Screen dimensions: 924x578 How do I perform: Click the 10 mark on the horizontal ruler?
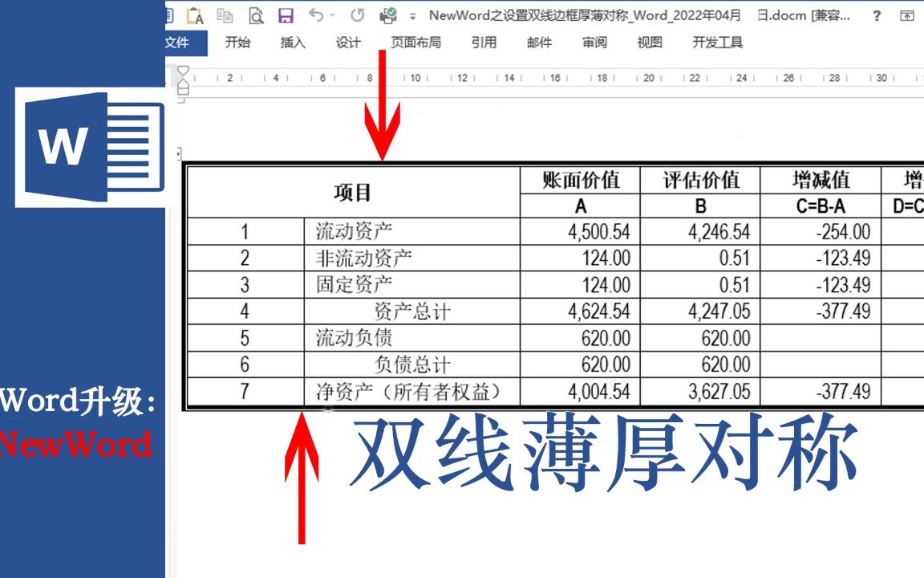tap(415, 78)
